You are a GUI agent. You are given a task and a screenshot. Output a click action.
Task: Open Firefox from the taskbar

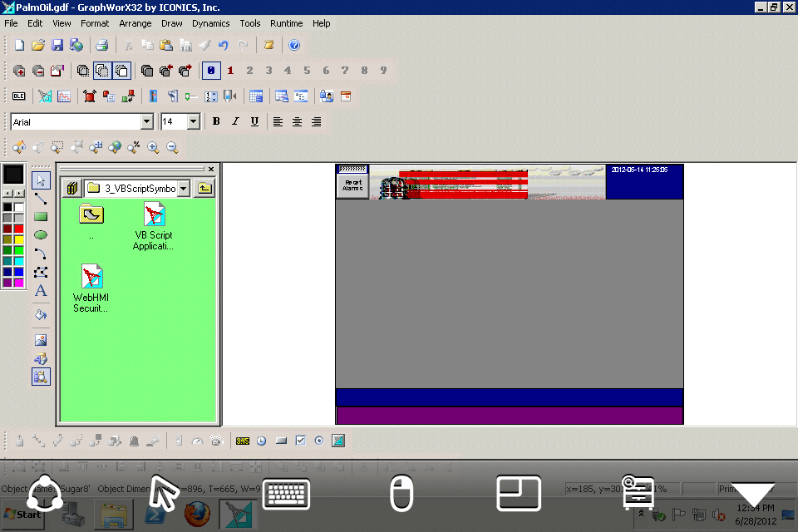(197, 515)
